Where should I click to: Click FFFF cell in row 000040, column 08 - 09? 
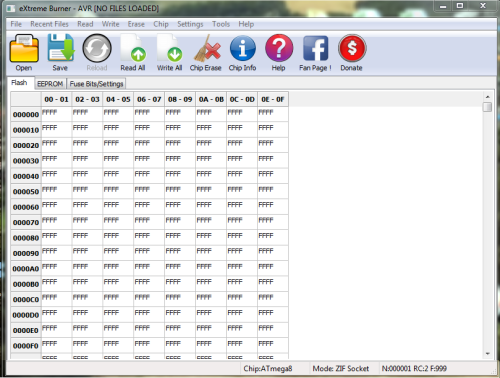tap(180, 176)
